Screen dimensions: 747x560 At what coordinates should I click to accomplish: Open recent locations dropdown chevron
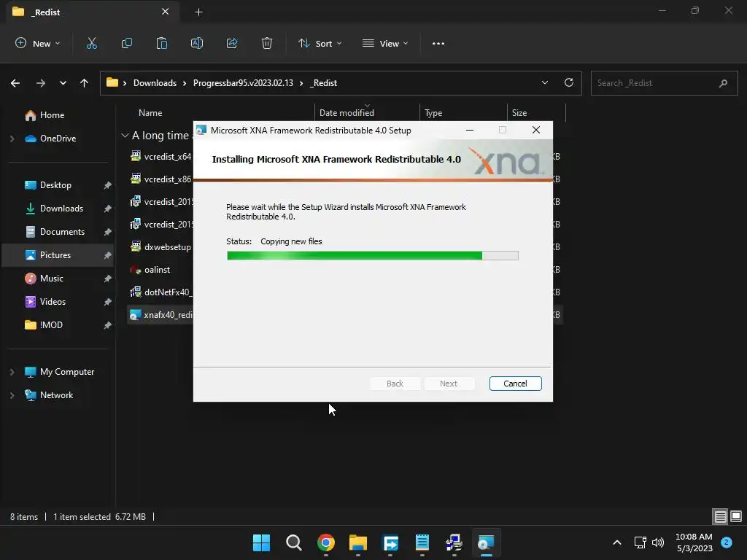[63, 83]
